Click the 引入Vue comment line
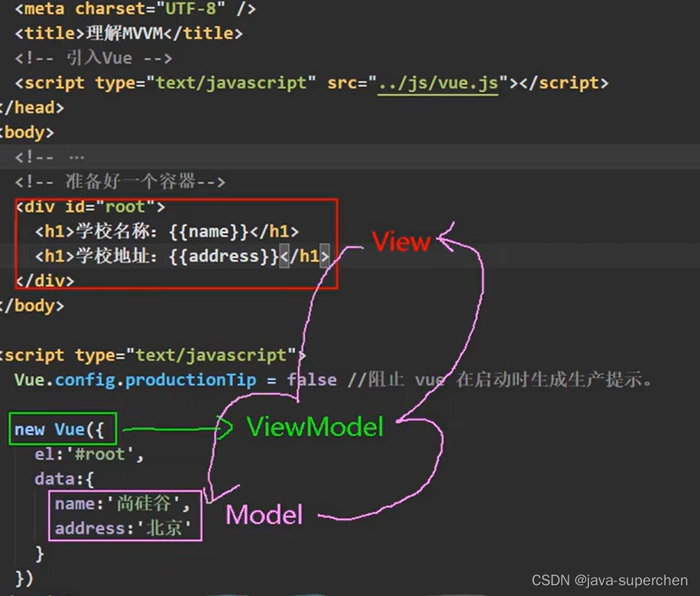Viewport: 700px width, 596px height. [x=93, y=58]
